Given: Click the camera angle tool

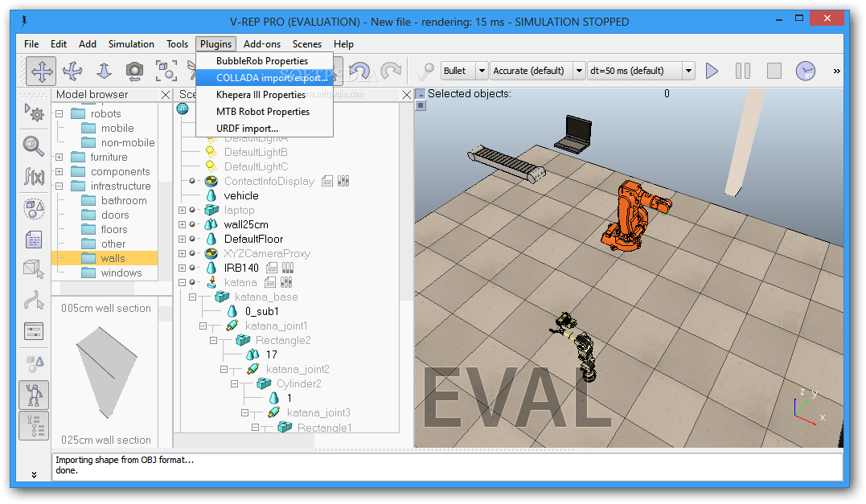Looking at the screenshot, I should tap(134, 72).
